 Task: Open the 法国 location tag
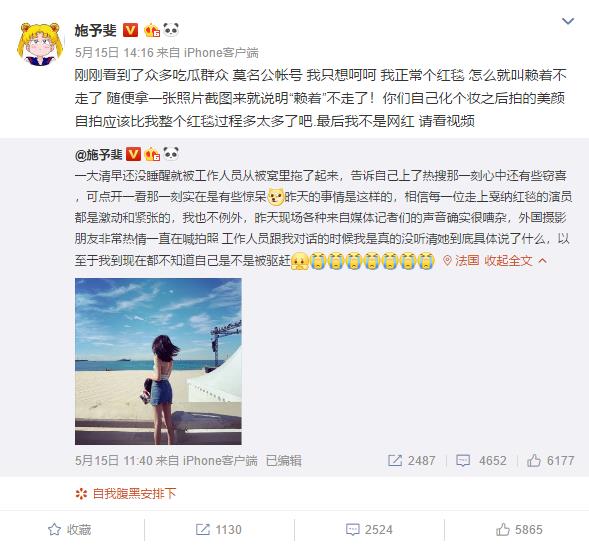pyautogui.click(x=461, y=260)
